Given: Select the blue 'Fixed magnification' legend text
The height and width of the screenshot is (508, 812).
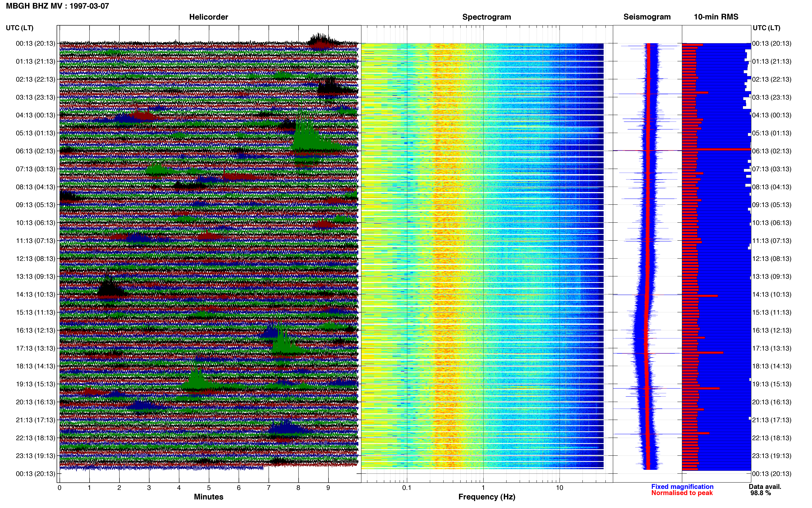Looking at the screenshot, I should (682, 486).
